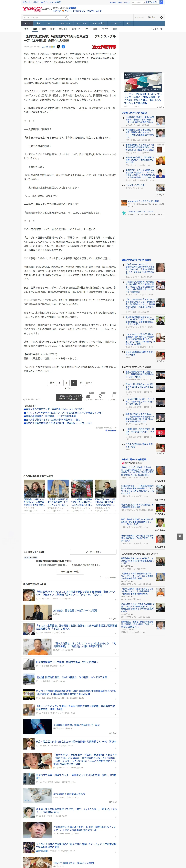
Task: Select IT category
Action: tap(86, 29)
